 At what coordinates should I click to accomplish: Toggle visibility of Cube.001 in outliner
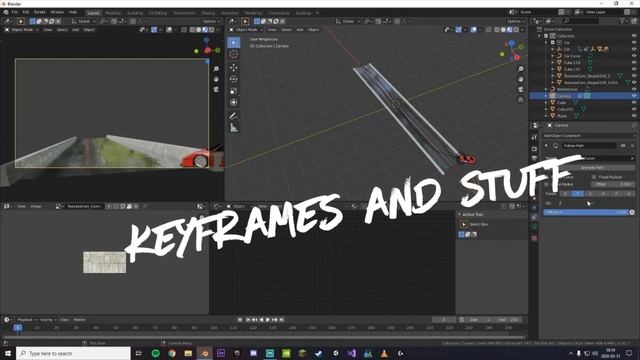634,109
